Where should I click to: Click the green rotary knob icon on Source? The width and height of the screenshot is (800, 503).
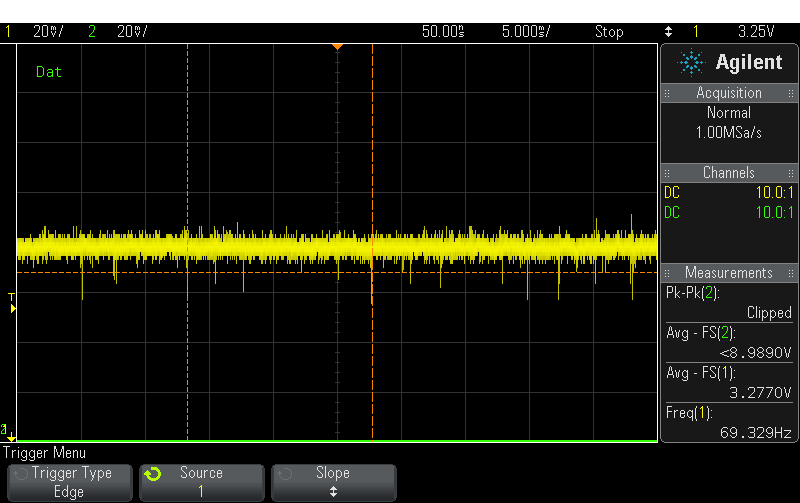tap(153, 474)
